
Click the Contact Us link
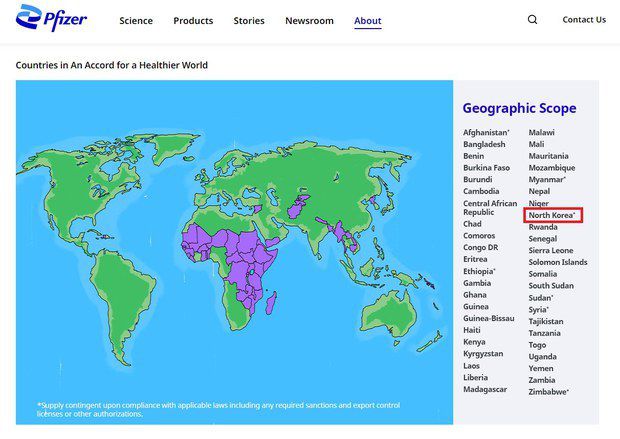pyautogui.click(x=584, y=20)
